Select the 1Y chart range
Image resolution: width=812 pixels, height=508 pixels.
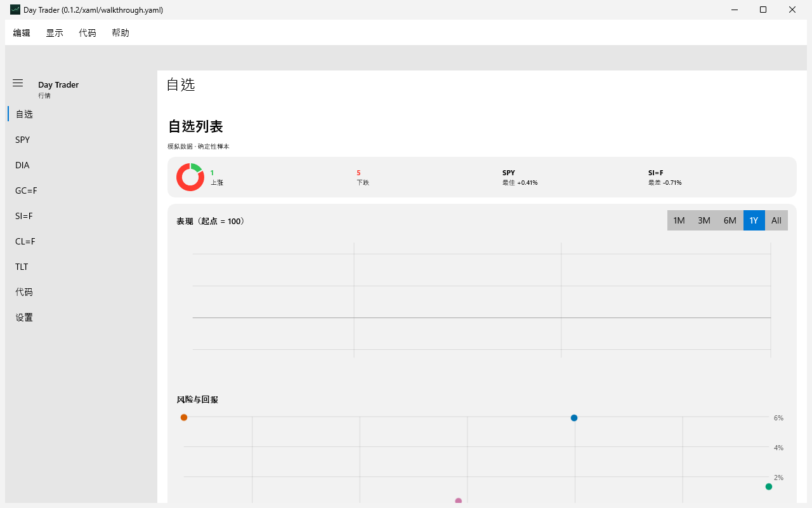click(x=754, y=220)
